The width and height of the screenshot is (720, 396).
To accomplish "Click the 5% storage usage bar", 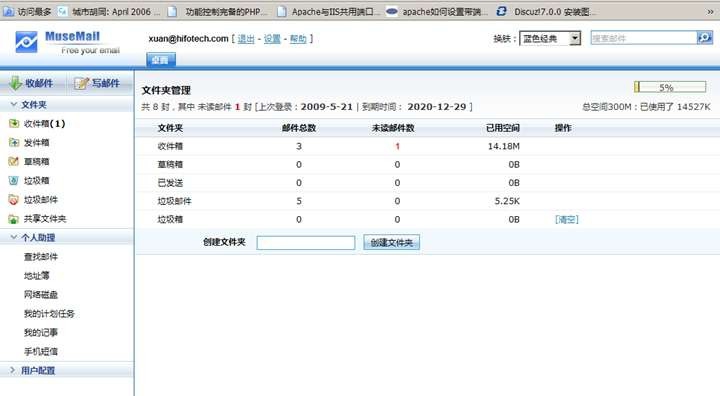I will pyautogui.click(x=670, y=87).
